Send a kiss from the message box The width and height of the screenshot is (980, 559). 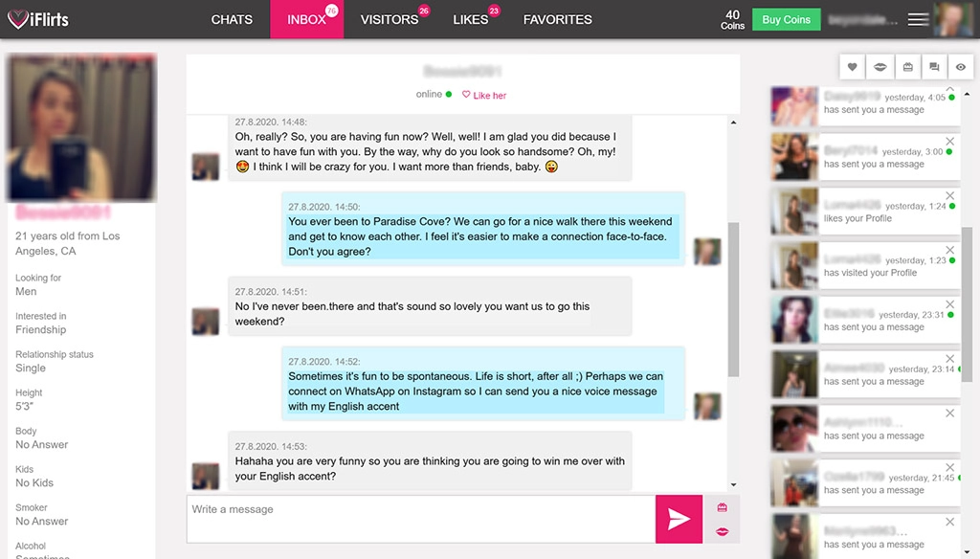722,531
